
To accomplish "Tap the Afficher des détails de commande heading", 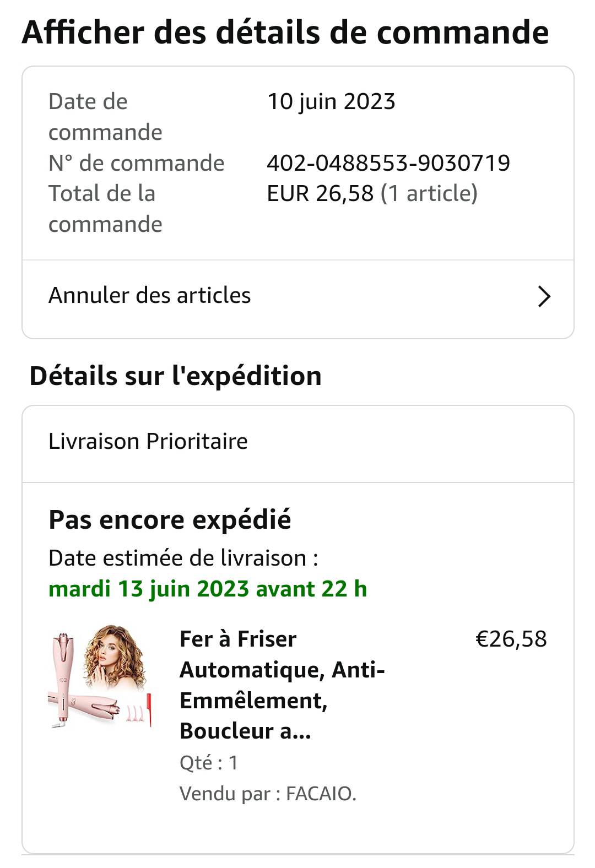I will pos(285,32).
